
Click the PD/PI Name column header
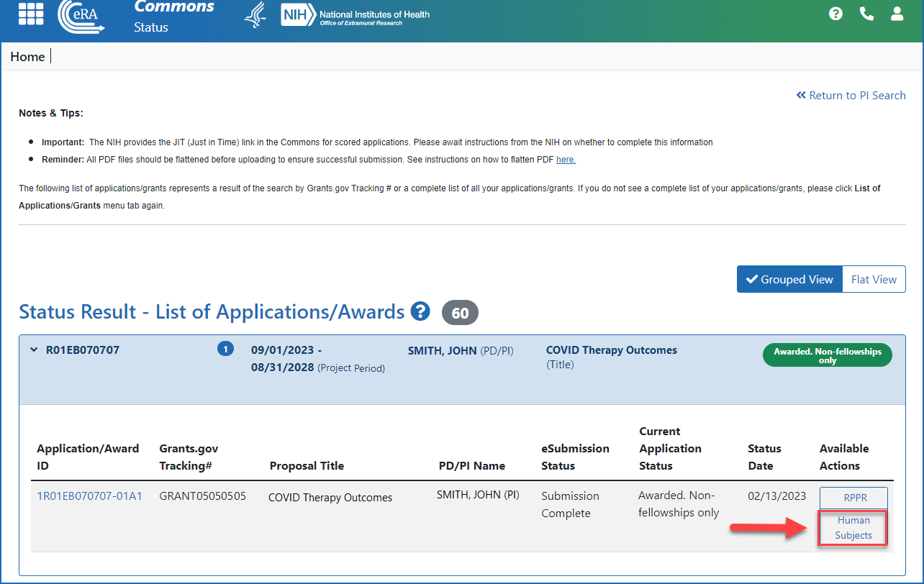pyautogui.click(x=472, y=465)
